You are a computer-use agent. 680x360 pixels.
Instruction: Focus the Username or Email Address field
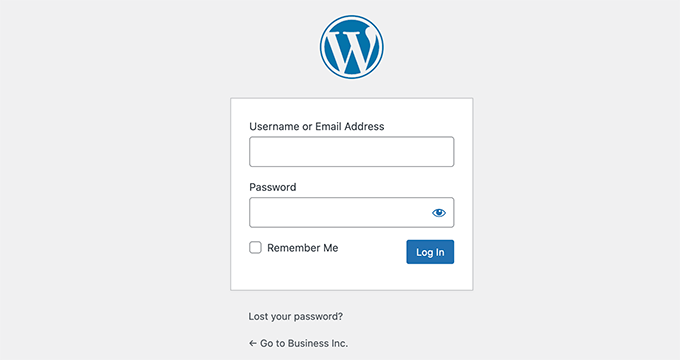click(352, 152)
